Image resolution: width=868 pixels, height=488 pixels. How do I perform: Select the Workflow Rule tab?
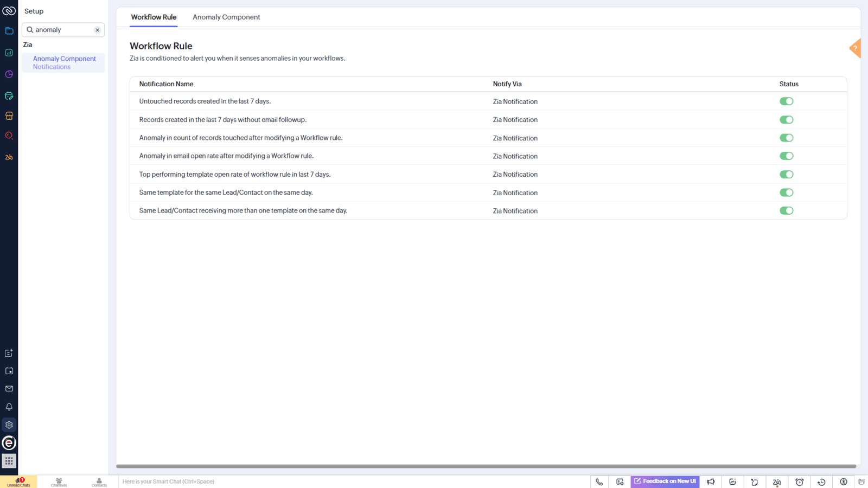(154, 17)
